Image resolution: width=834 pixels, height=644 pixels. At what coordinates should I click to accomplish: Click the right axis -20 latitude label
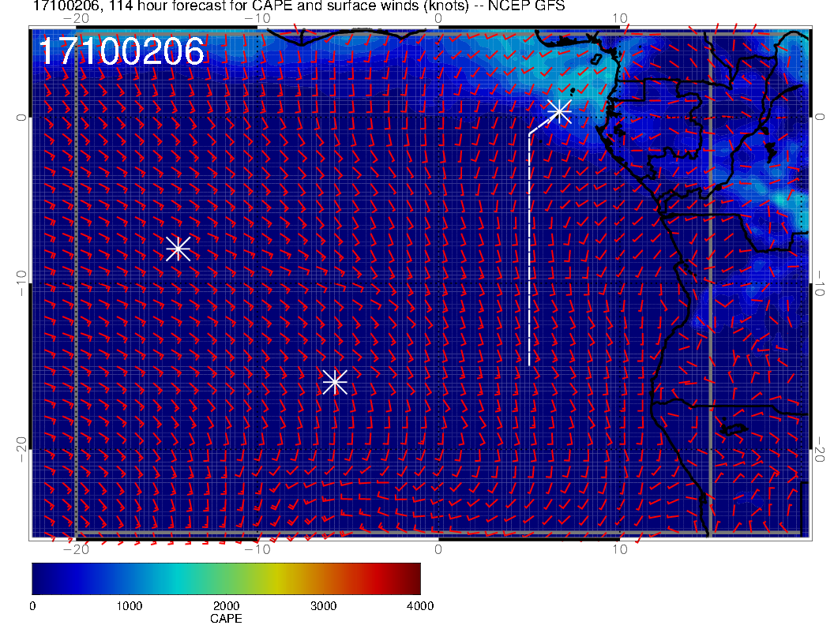(x=821, y=450)
